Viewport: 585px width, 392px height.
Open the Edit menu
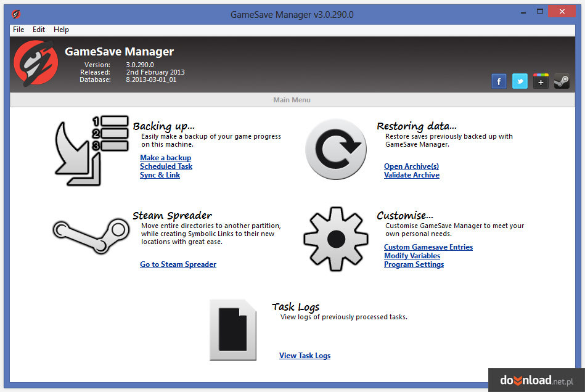click(x=38, y=30)
